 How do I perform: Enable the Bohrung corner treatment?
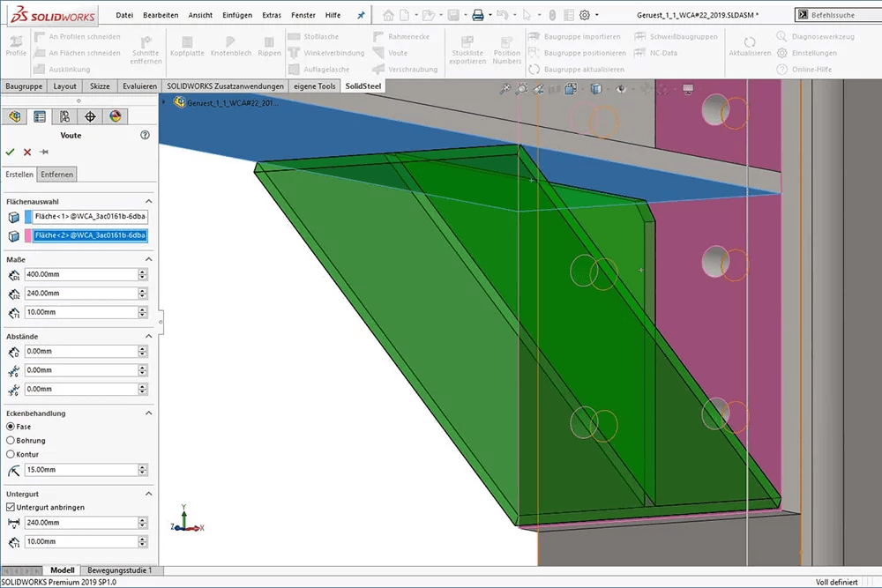(x=11, y=440)
